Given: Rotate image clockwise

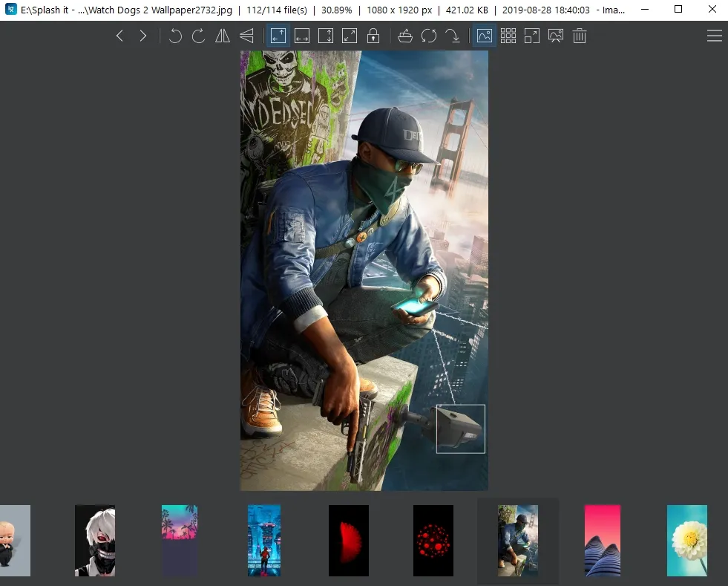Looking at the screenshot, I should [x=199, y=36].
